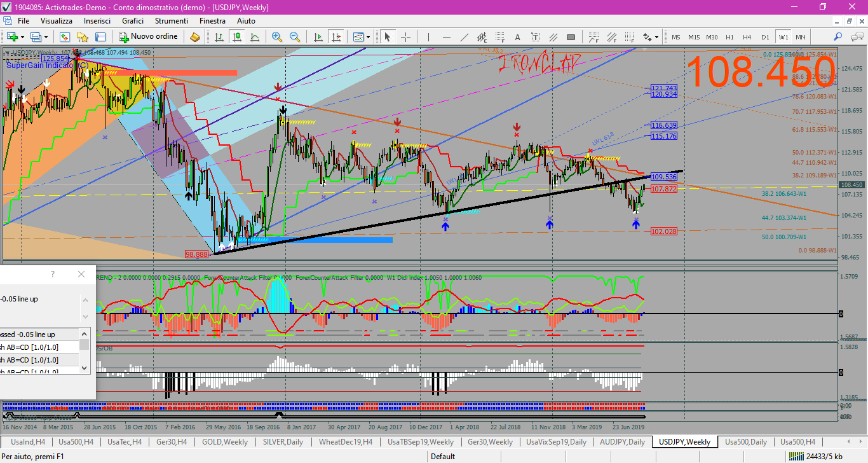Select the crosshair tool
Screen dimensions: 868x463
[405, 37]
